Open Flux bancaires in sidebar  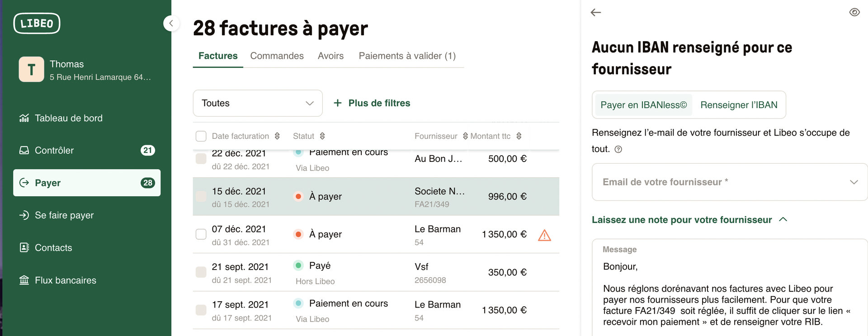point(65,280)
